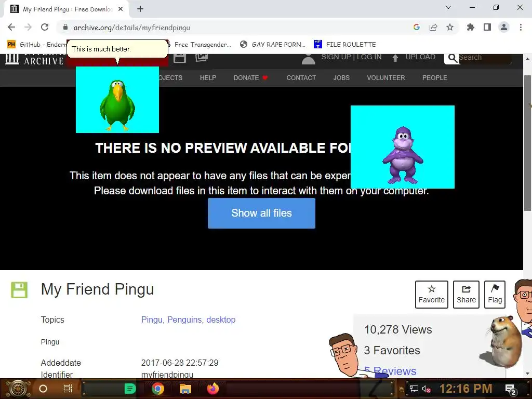532x399 pixels.
Task: Click the page vertical scrollbar thumb
Action: coord(528,142)
